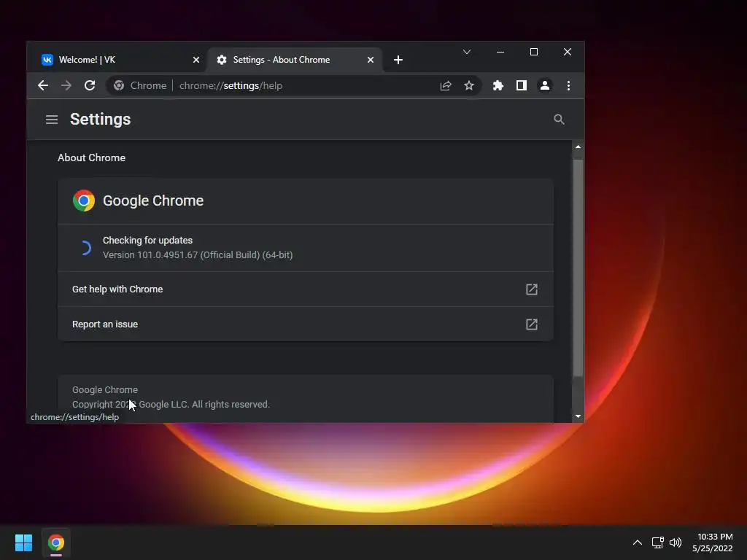This screenshot has width=747, height=560.
Task: Click the Settings page title
Action: [101, 120]
